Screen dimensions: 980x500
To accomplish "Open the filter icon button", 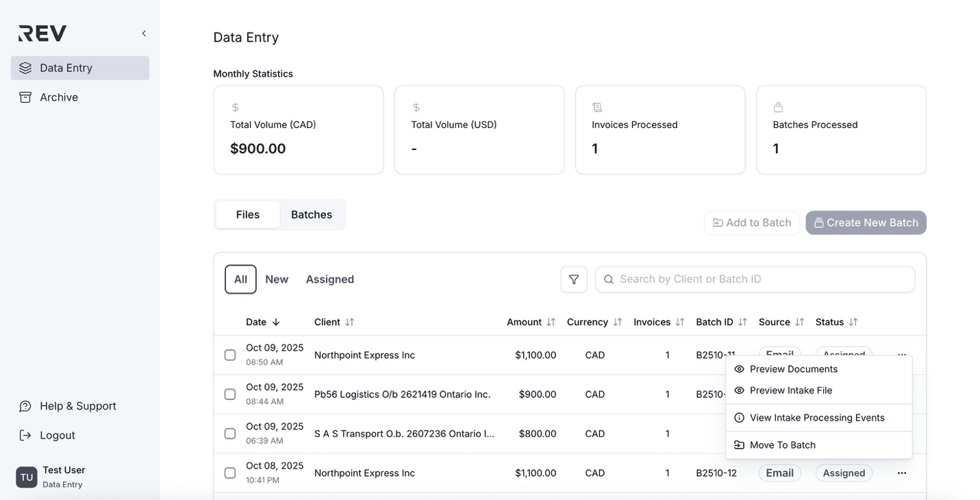I will [x=573, y=279].
